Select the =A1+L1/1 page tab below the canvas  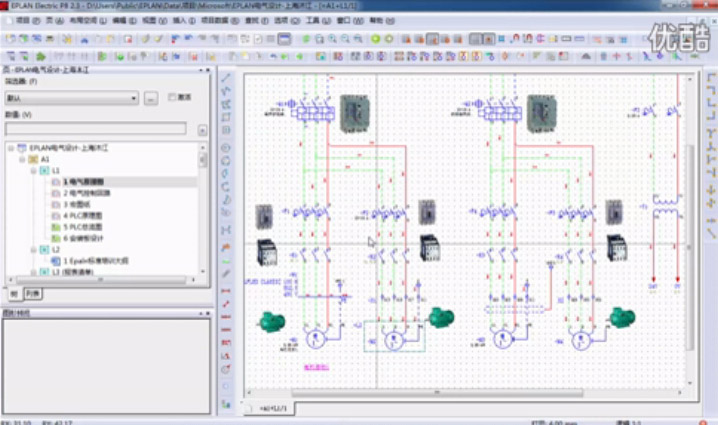click(x=273, y=408)
